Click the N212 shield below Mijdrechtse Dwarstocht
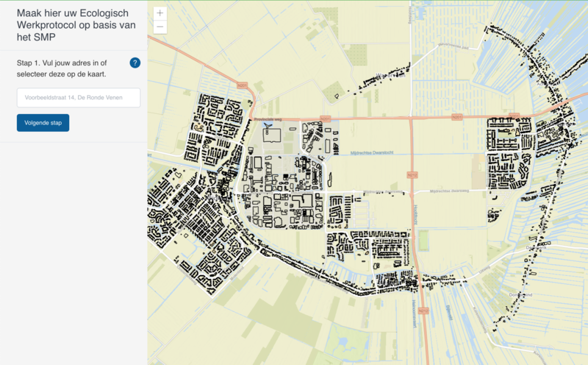Image resolution: width=588 pixels, height=365 pixels. coord(412,175)
